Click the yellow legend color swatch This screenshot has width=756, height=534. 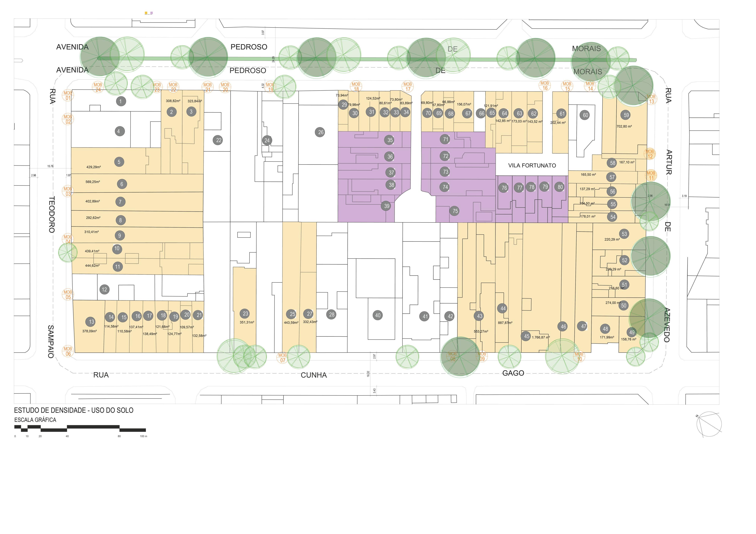146,13
